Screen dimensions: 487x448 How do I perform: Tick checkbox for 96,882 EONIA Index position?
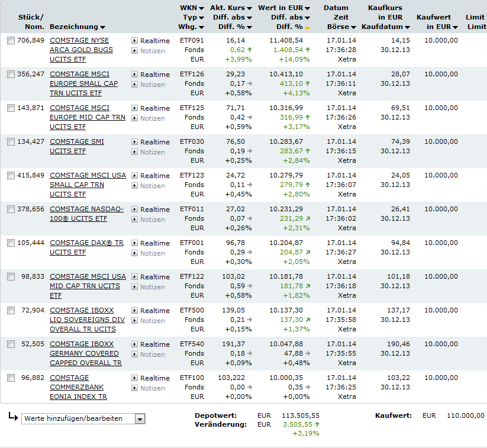11,378
